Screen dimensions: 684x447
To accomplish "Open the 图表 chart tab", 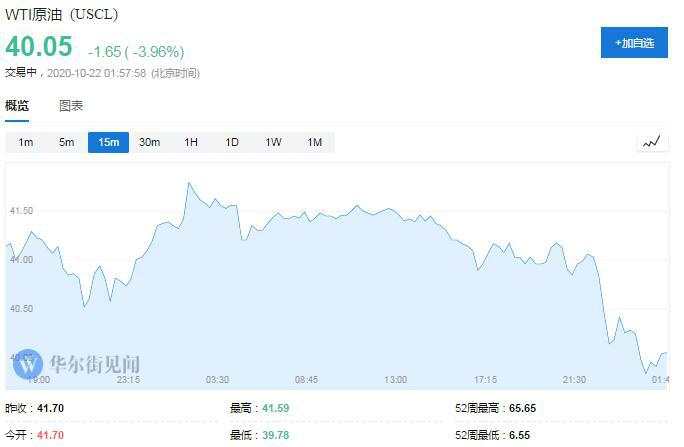I will tap(71, 106).
